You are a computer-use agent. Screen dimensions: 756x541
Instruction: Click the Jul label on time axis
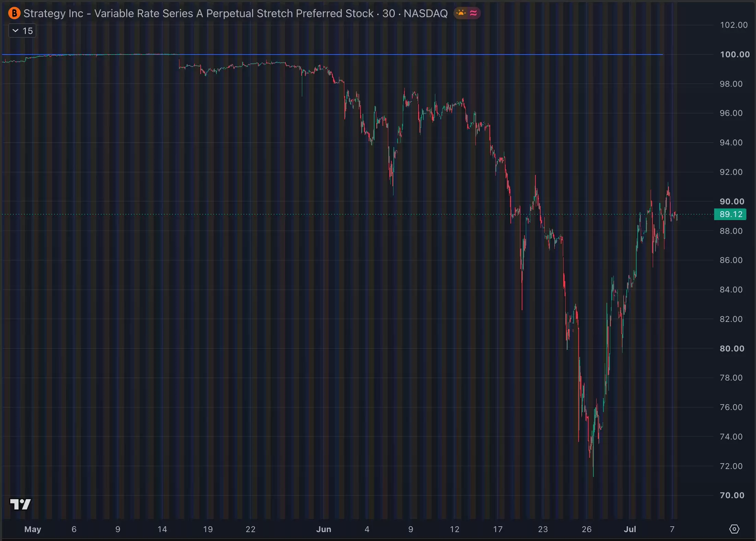coord(630,529)
